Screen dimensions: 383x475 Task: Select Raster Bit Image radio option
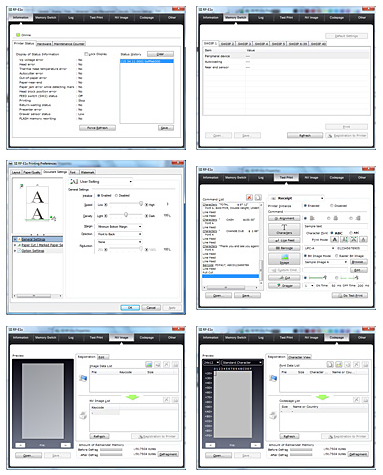tap(336, 256)
